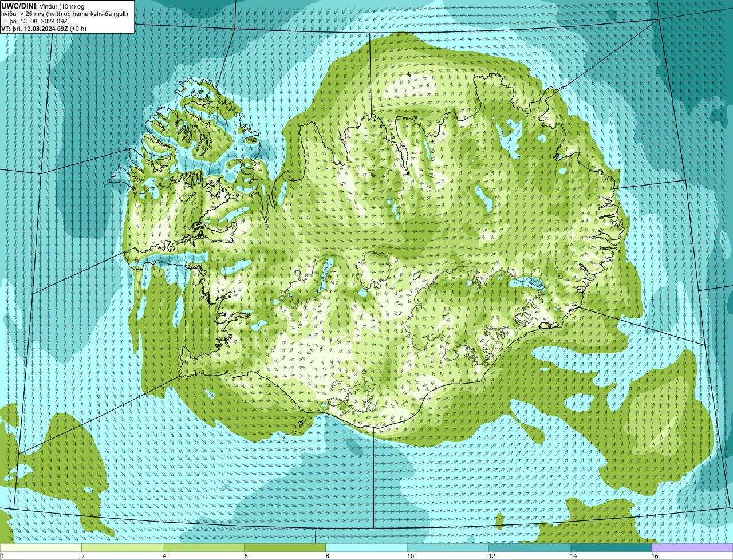Click the legend tick label '6'

click(x=246, y=556)
